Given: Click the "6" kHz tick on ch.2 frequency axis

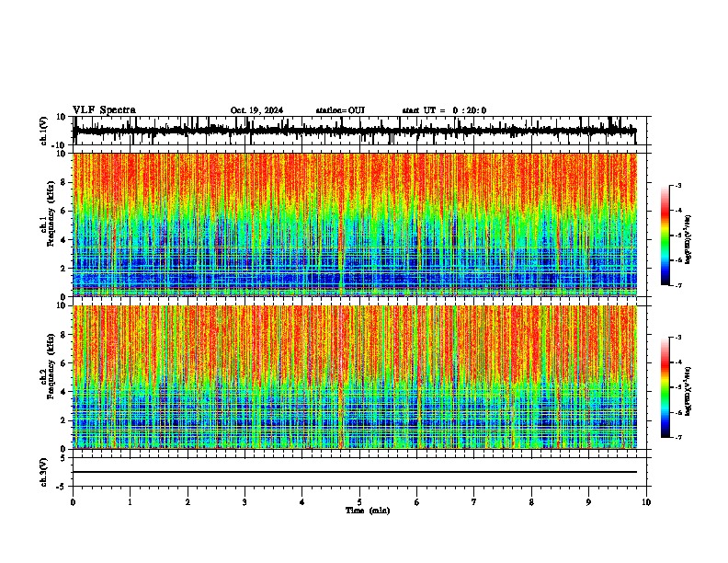Looking at the screenshot, I should 63,363.
